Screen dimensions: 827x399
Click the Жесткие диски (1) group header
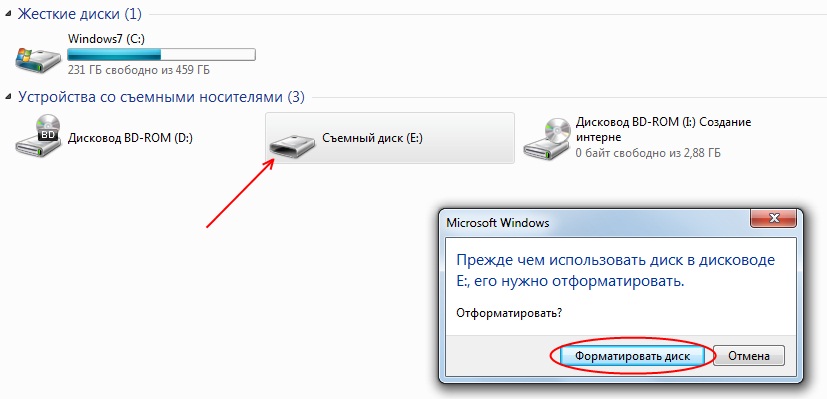click(80, 14)
